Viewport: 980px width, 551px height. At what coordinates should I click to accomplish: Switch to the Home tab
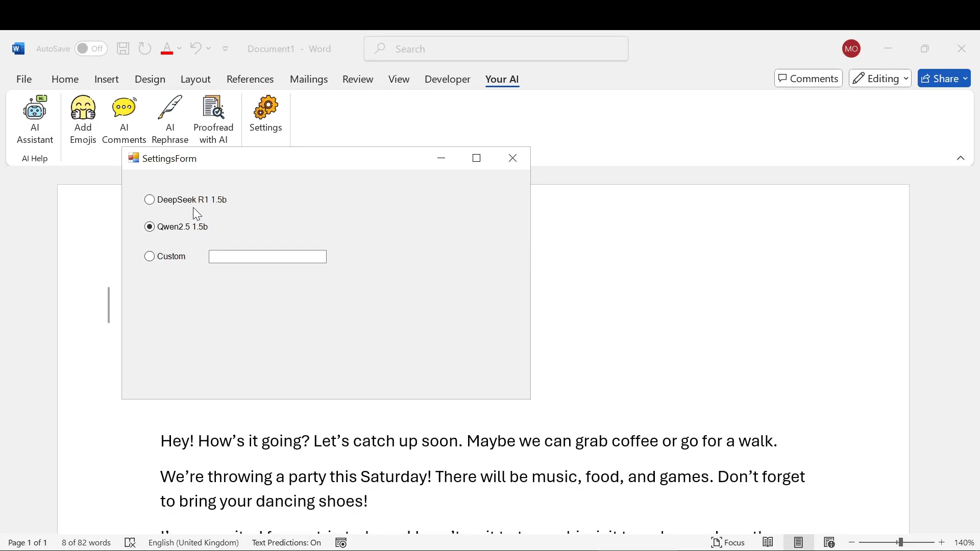(65, 79)
